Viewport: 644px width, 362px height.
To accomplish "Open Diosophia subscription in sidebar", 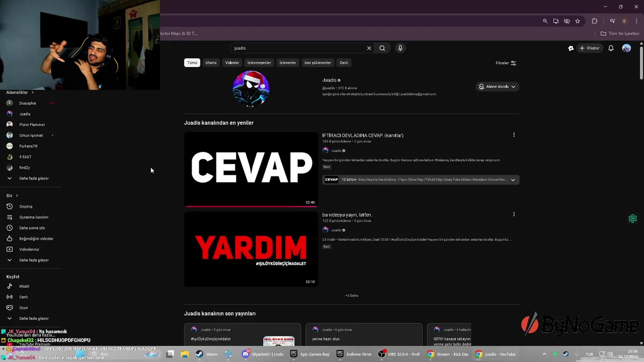I will coord(28,103).
